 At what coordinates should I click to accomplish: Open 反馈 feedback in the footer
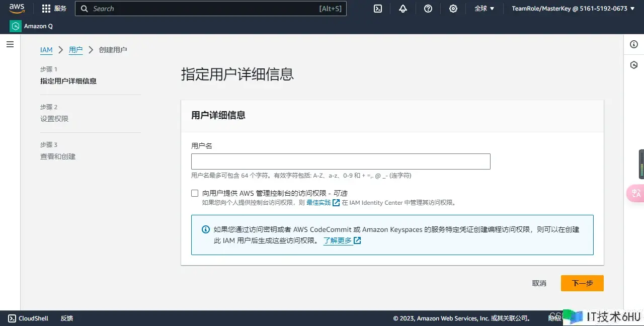click(x=67, y=318)
